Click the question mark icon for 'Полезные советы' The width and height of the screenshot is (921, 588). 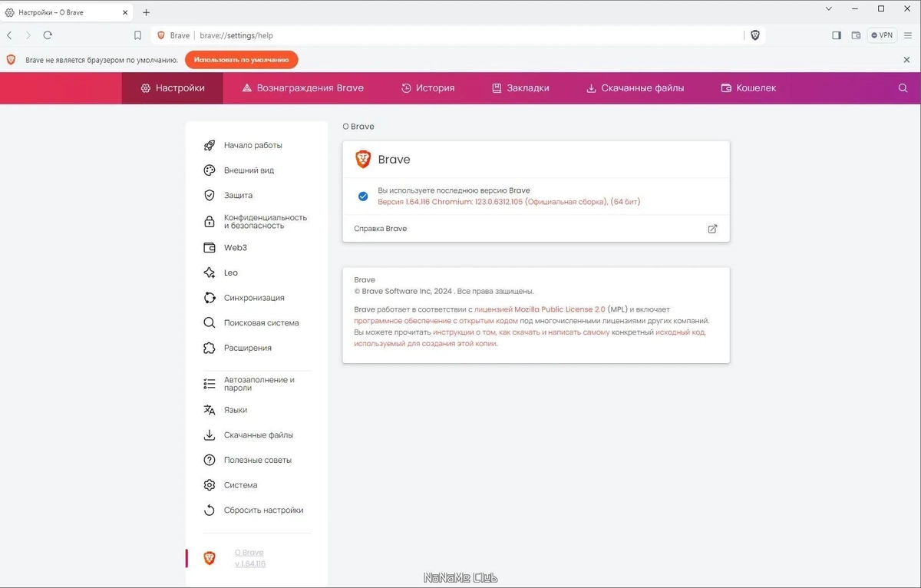point(209,460)
